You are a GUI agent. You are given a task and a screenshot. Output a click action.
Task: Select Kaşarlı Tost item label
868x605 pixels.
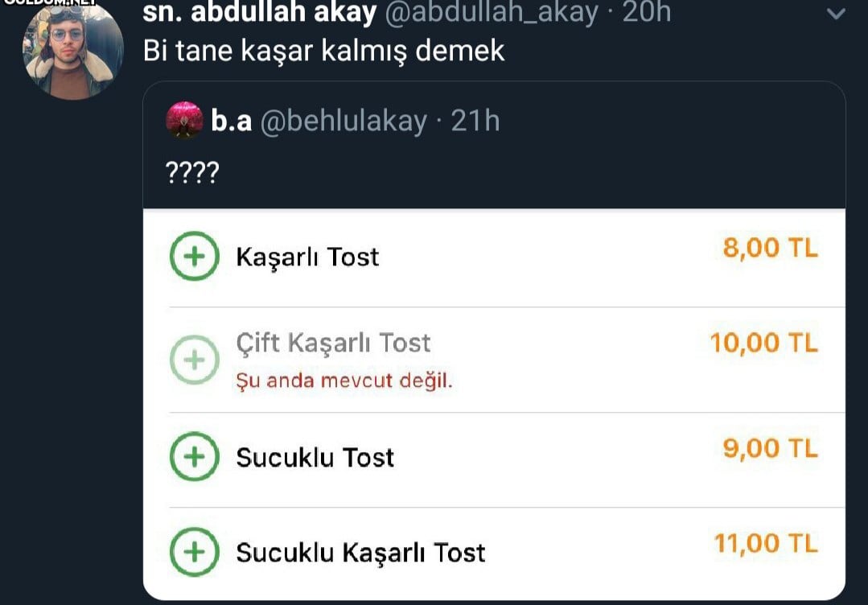(307, 257)
